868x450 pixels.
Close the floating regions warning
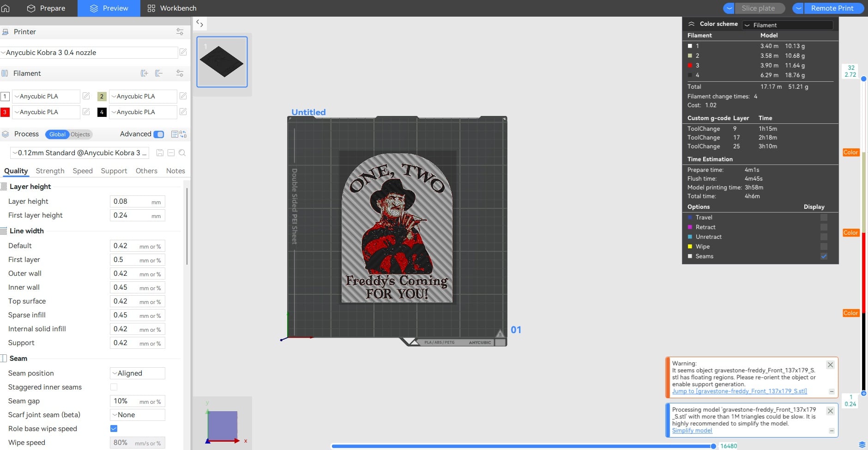click(830, 365)
